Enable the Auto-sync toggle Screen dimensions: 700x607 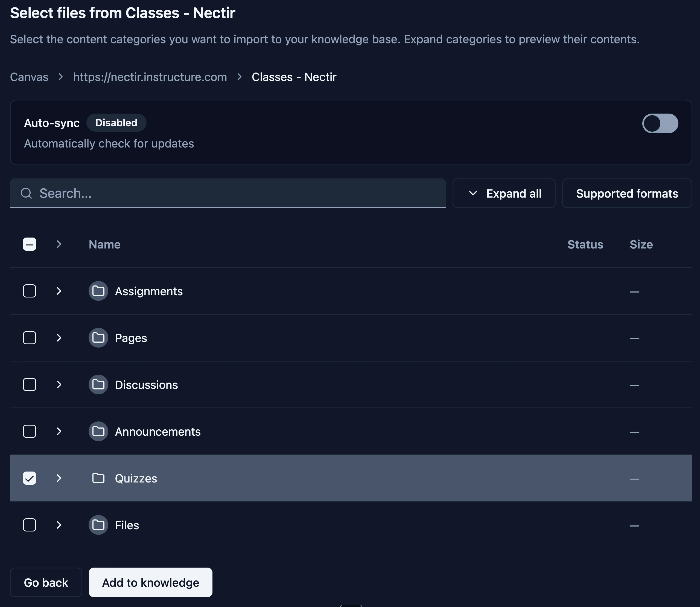click(660, 123)
